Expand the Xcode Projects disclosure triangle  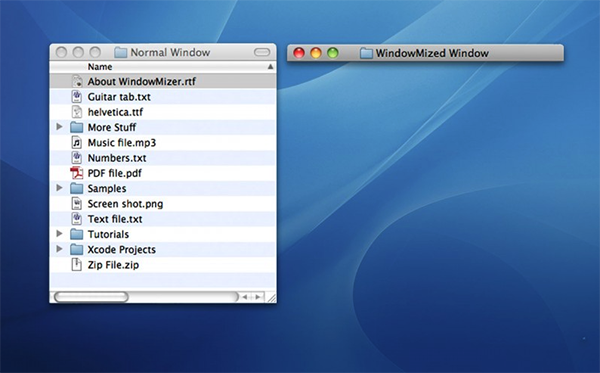[x=59, y=249]
